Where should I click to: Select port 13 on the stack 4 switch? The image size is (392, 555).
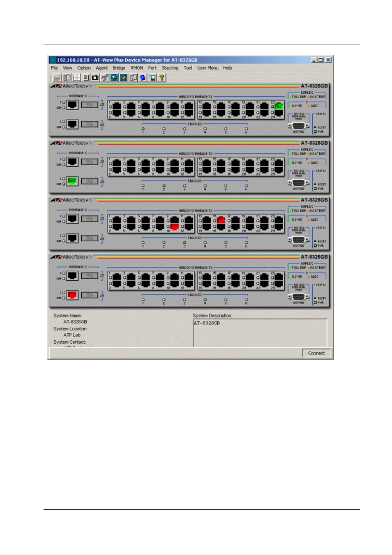click(x=207, y=277)
